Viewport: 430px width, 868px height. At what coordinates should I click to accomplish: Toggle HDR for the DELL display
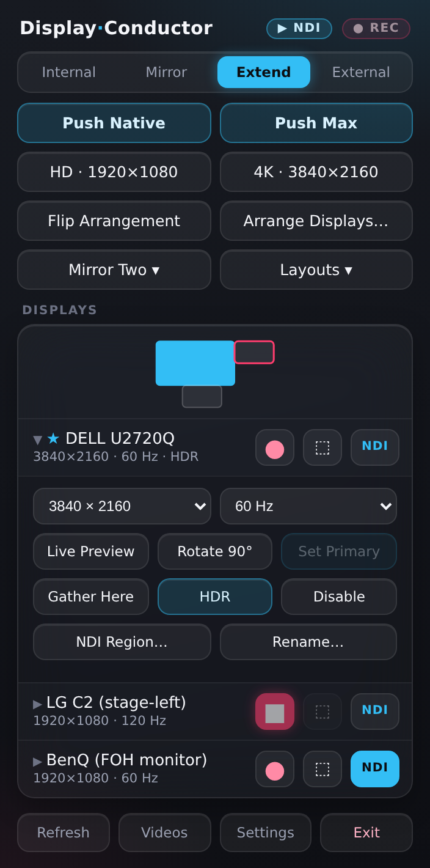pyautogui.click(x=215, y=597)
